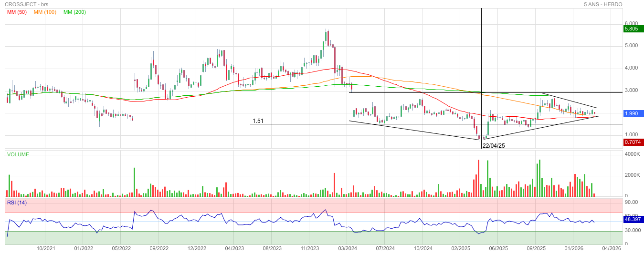
Task: Click the 12/2022 date axis label
Action: tap(197, 248)
